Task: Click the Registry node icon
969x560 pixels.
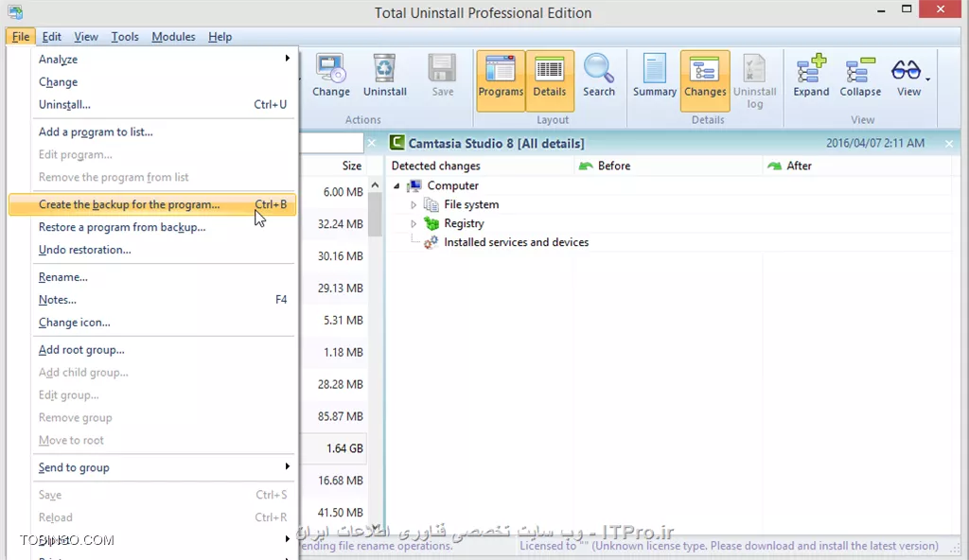Action: pyautogui.click(x=432, y=223)
